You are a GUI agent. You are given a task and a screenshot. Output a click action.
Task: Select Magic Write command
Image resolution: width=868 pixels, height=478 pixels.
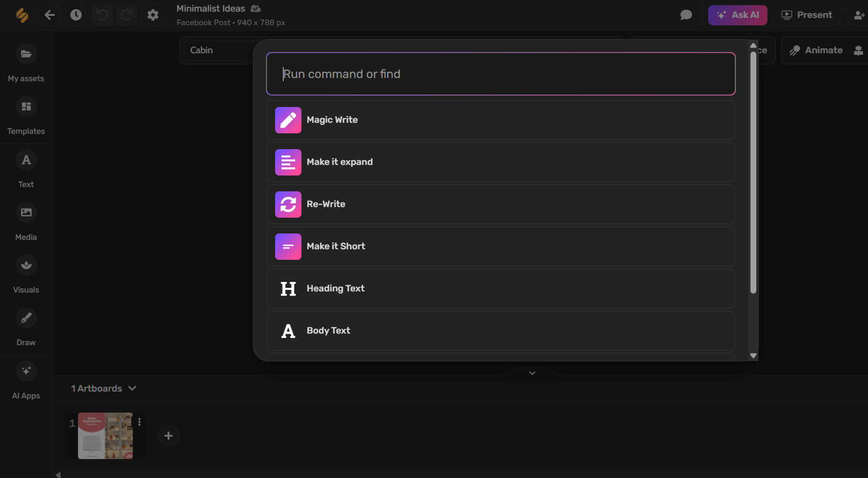click(x=501, y=120)
